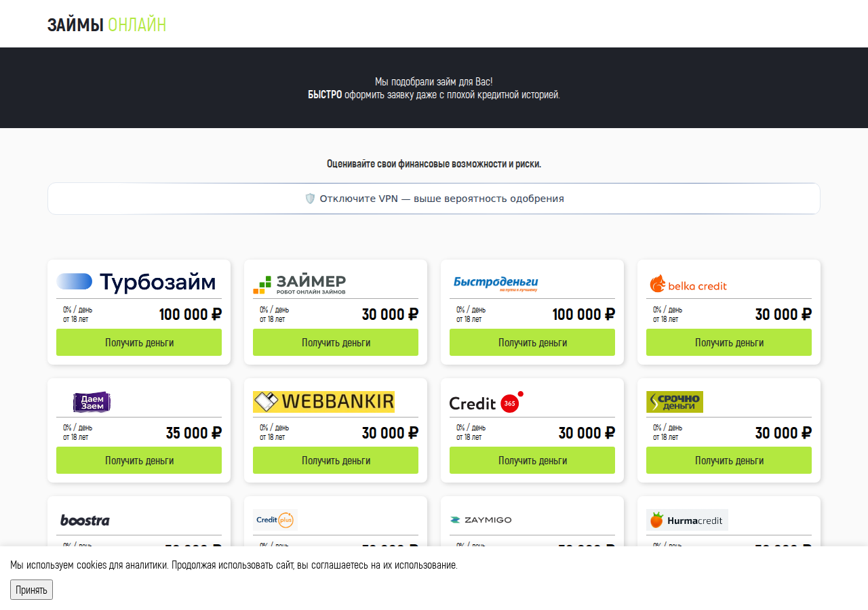The image size is (868, 610).
Task: Click the 0% / день rate on Турбозайм
Action: [x=78, y=310]
